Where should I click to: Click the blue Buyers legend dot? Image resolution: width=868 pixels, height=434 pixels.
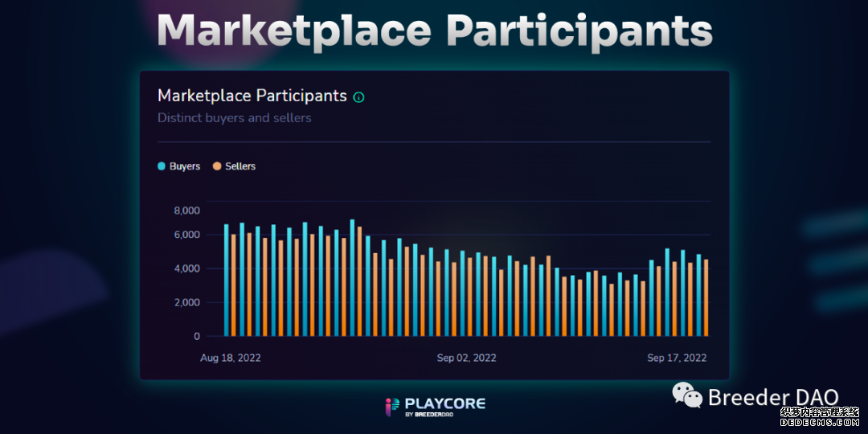(x=162, y=166)
